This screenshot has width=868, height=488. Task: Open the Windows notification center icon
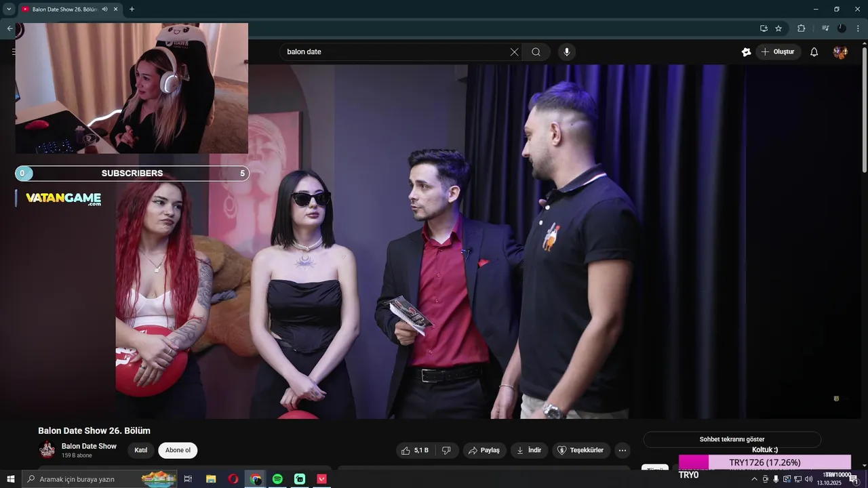[854, 479]
